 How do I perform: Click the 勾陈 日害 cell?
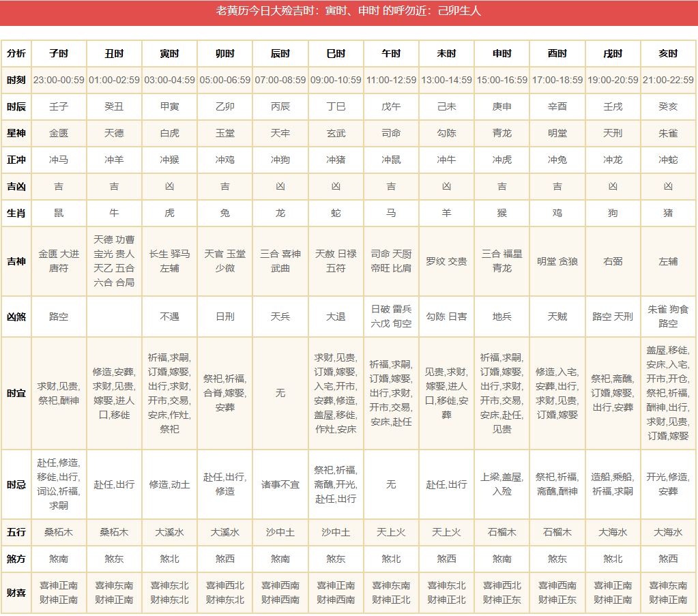[x=446, y=317]
